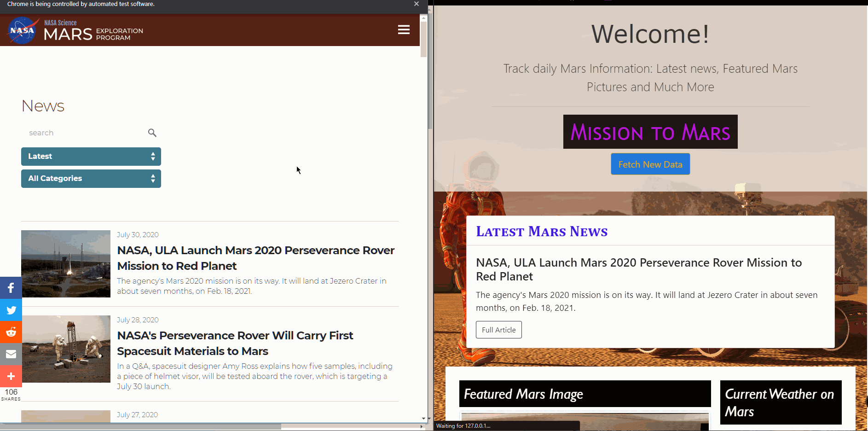Open the NASA, ULA Launch Mars 2020 headline link
Viewport: 868px width, 431px height.
(256, 258)
